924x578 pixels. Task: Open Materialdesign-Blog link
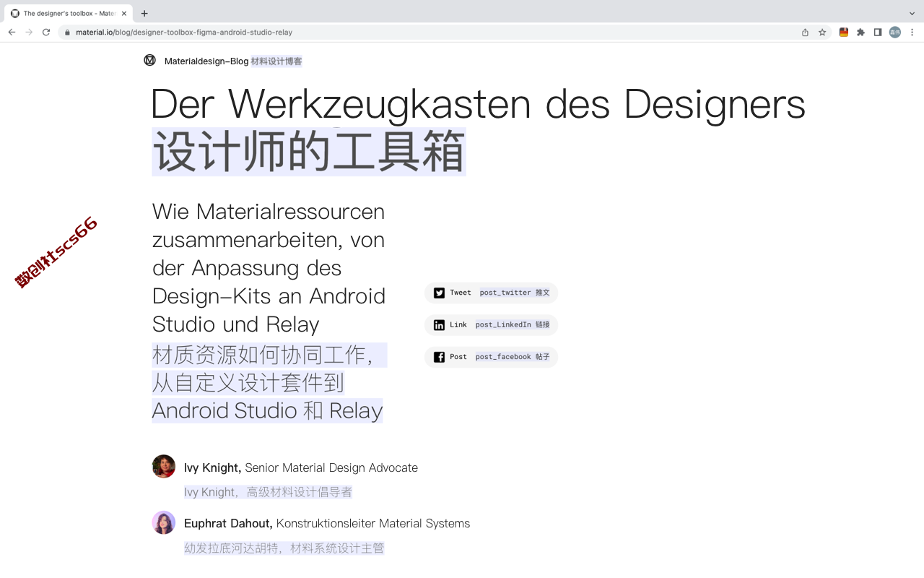pos(206,61)
